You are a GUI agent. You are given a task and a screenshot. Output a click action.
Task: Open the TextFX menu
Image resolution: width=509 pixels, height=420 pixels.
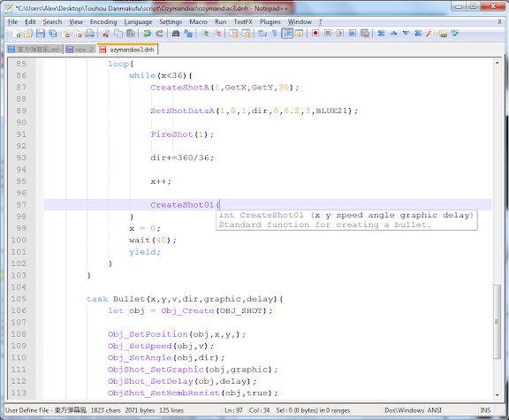click(x=243, y=22)
